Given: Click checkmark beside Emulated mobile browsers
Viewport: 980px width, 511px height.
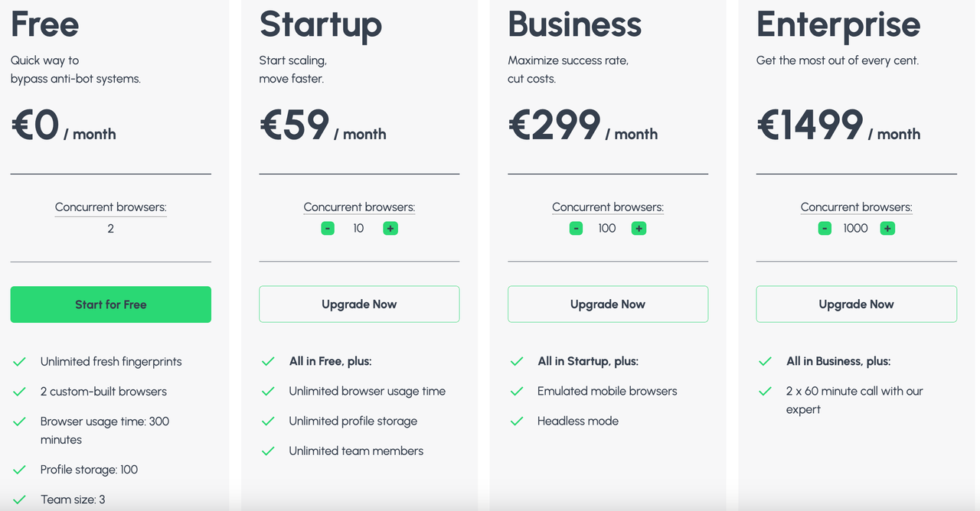Looking at the screenshot, I should coord(517,391).
